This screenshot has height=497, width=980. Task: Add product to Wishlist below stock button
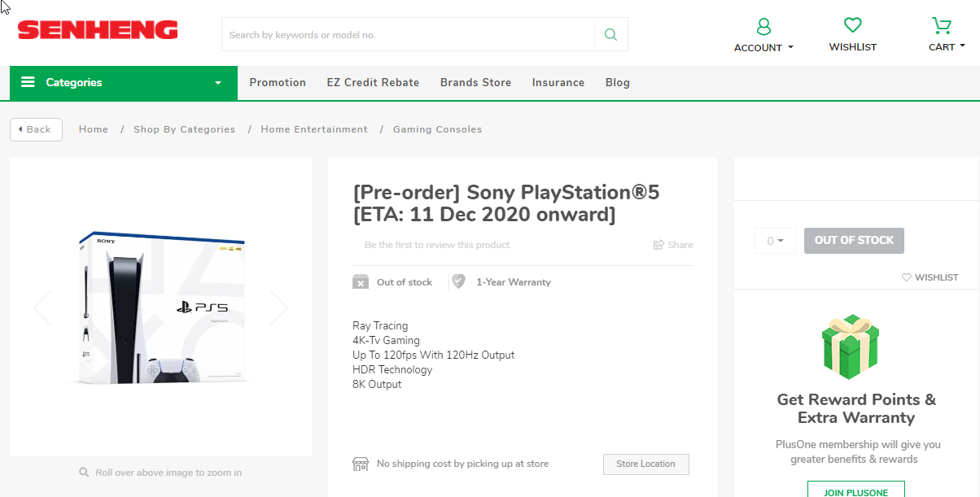click(930, 277)
